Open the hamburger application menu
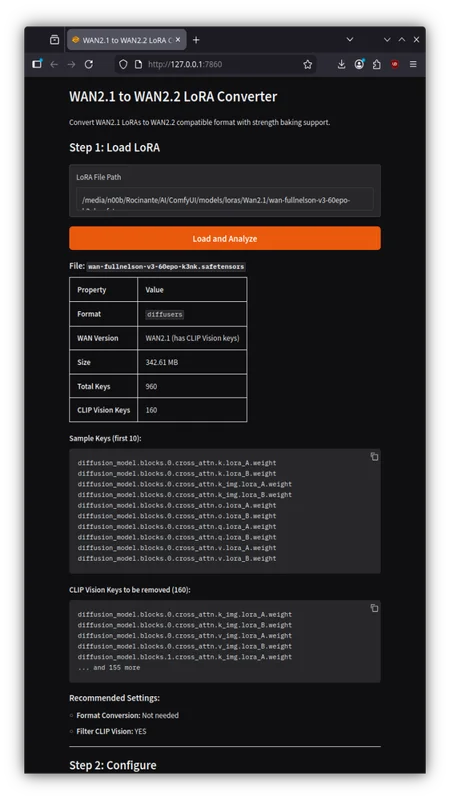 [413, 64]
